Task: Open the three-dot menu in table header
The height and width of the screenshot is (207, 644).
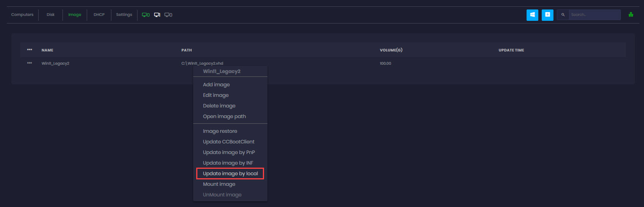Action: 30,50
